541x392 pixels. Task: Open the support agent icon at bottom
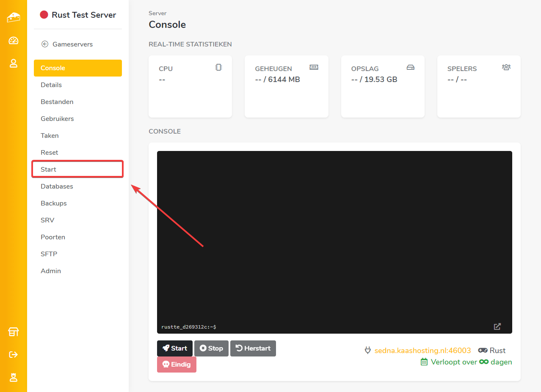[x=14, y=377]
